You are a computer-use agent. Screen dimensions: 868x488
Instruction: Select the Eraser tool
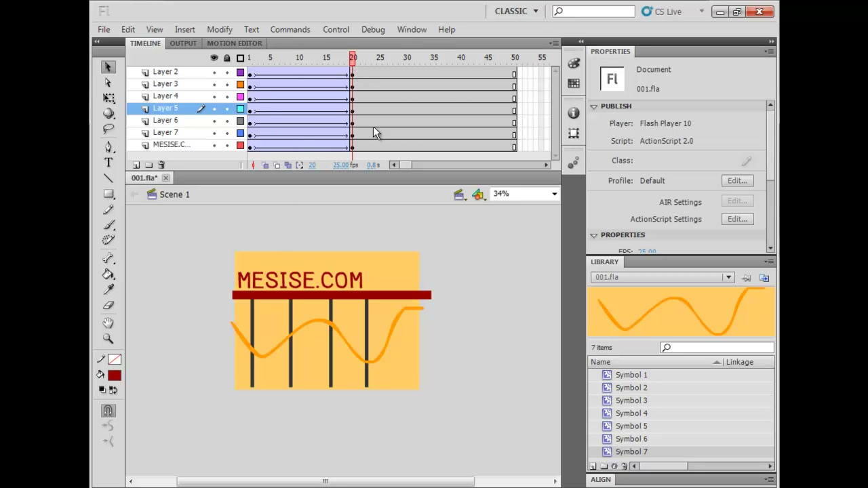[108, 305]
